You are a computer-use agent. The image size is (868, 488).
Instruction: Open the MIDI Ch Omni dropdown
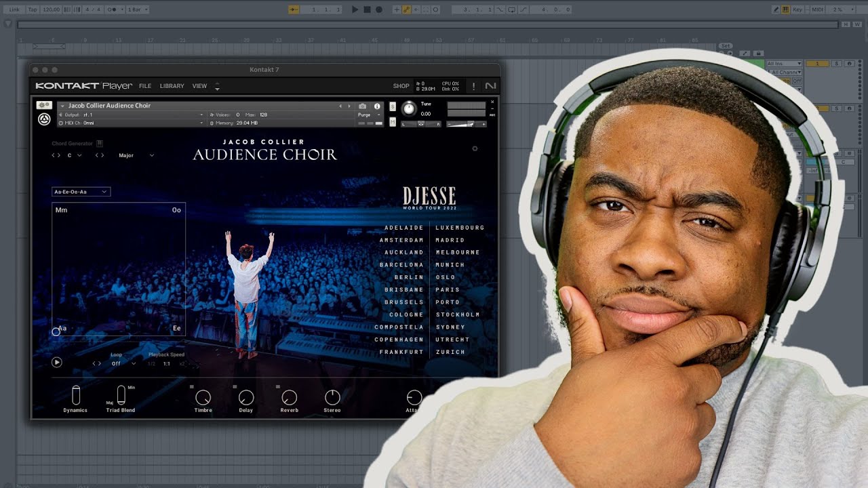(x=131, y=123)
